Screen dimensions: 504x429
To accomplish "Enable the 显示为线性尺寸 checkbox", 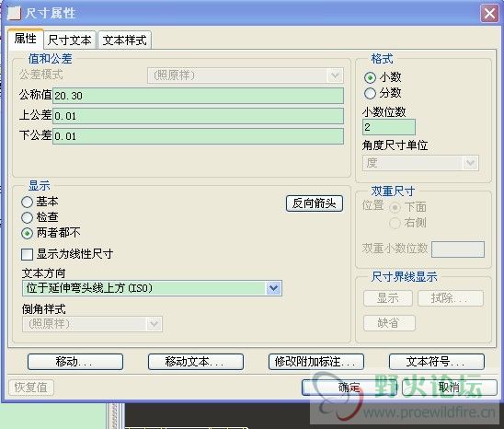I will pyautogui.click(x=27, y=254).
